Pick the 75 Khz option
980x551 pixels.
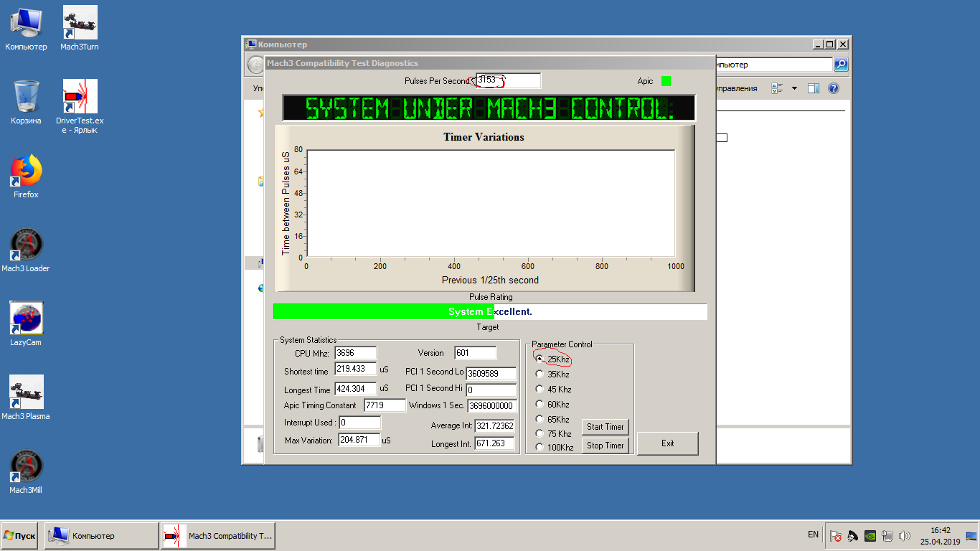pyautogui.click(x=540, y=433)
